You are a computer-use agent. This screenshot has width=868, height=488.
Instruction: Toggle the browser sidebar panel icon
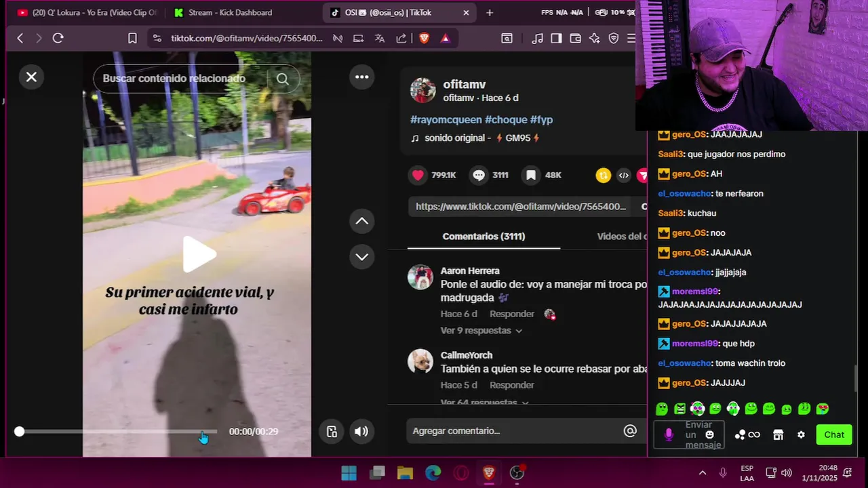[x=556, y=39]
